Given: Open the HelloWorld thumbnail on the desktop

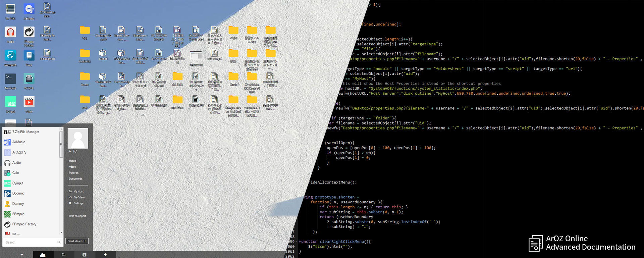Looking at the screenshot, I should 196,56.
